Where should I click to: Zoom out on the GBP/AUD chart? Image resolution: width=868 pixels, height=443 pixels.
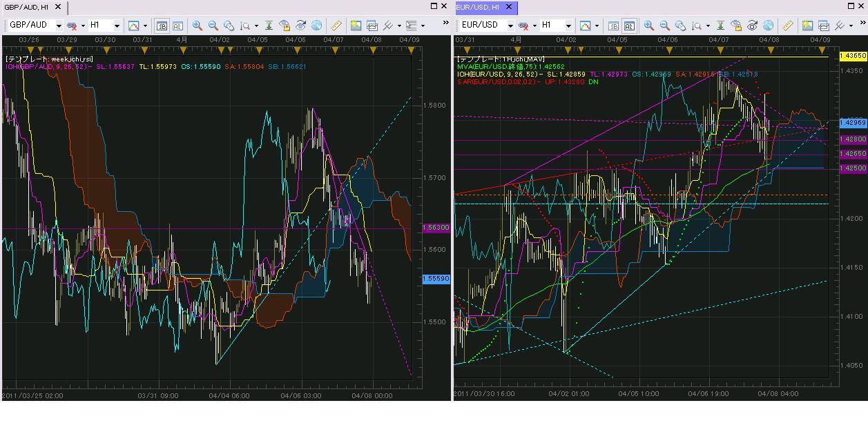[213, 26]
